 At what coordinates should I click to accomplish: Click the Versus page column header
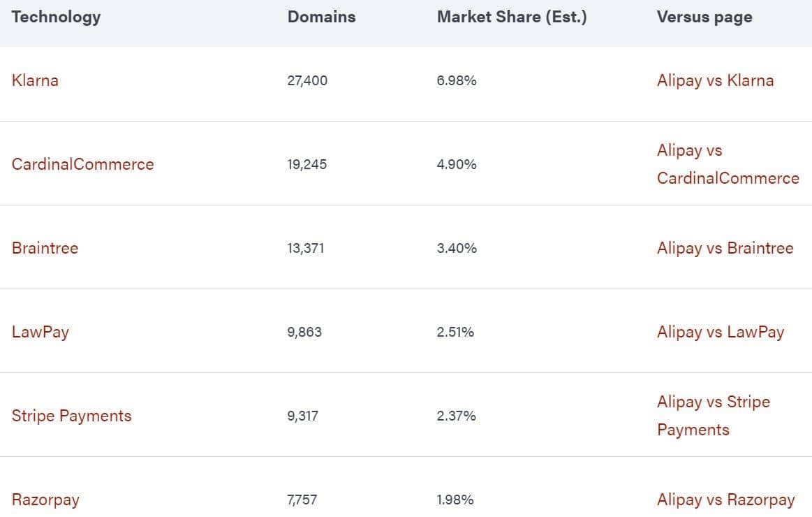tap(704, 17)
